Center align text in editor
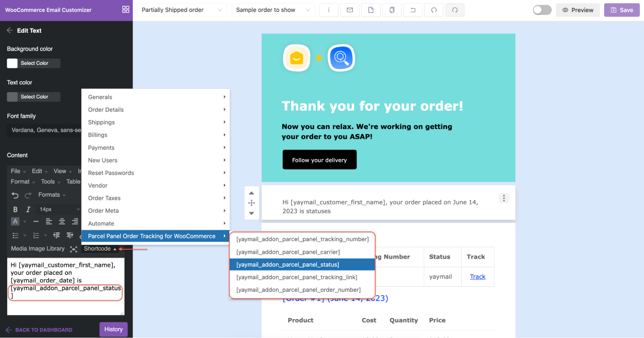Viewport: 644px width, 338px height. 62,222
